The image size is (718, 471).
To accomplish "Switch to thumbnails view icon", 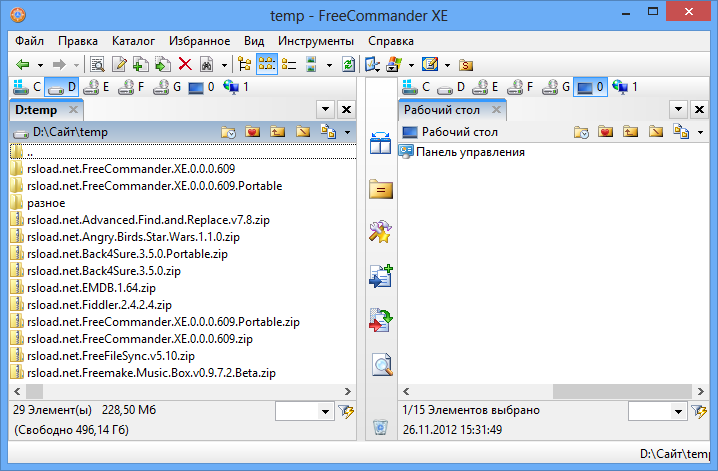I will 311,65.
